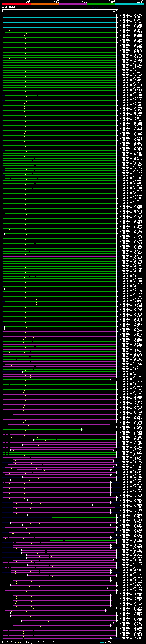This screenshot has height=644, width=146.
Task: Click the orange ~40% identity legend segment
Action: (45, 4)
